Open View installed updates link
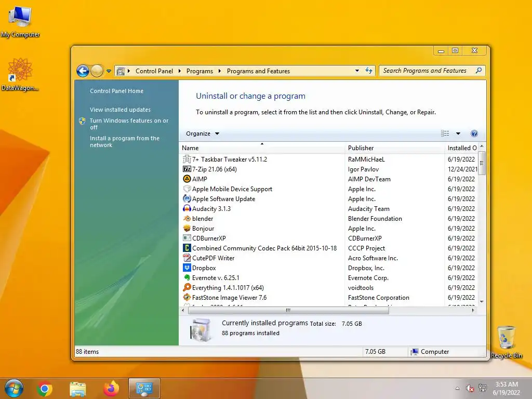532x399 pixels. coord(120,110)
